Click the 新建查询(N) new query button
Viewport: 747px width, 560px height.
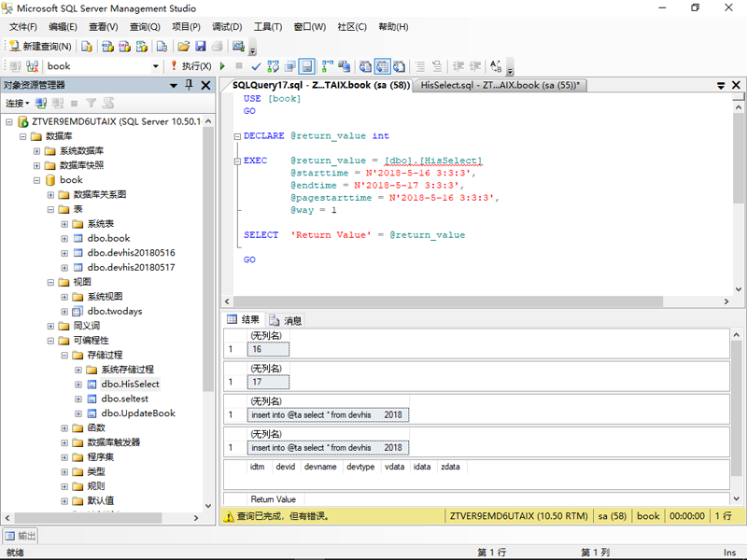(x=40, y=46)
